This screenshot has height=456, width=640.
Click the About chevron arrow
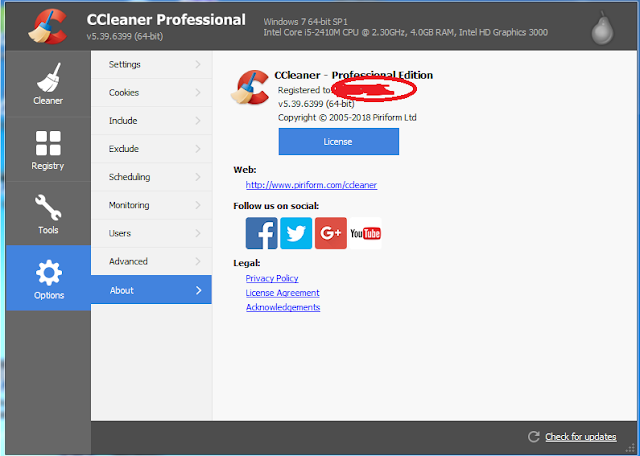(198, 290)
